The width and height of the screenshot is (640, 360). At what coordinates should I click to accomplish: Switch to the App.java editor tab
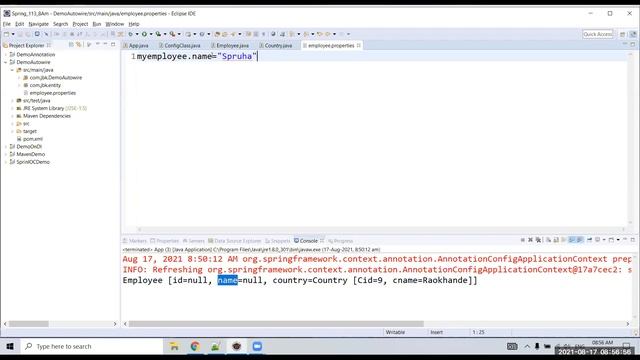pos(136,46)
